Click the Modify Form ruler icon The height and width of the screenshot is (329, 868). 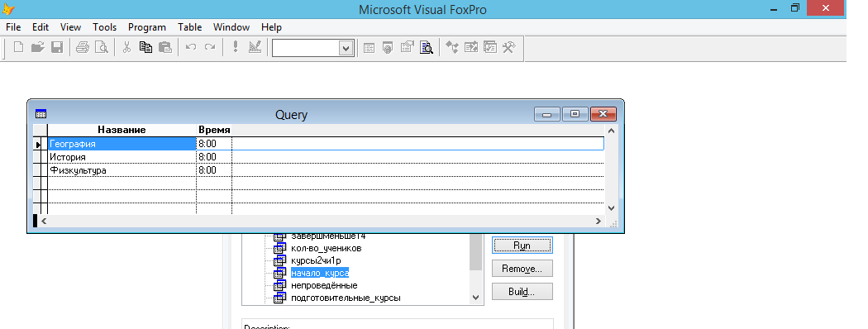255,48
